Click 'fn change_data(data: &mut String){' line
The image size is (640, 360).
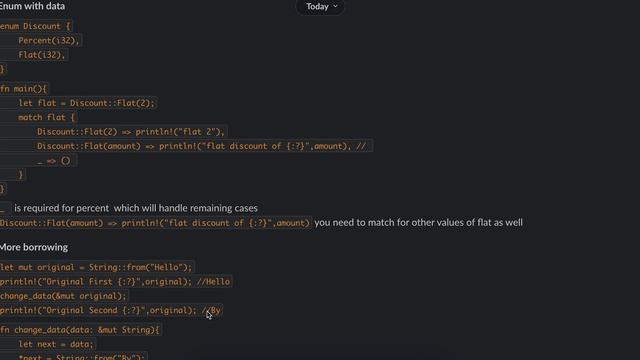click(x=80, y=330)
